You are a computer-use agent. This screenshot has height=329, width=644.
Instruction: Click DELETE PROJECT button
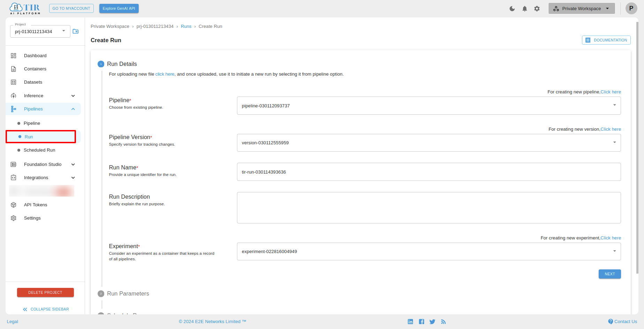point(45,292)
